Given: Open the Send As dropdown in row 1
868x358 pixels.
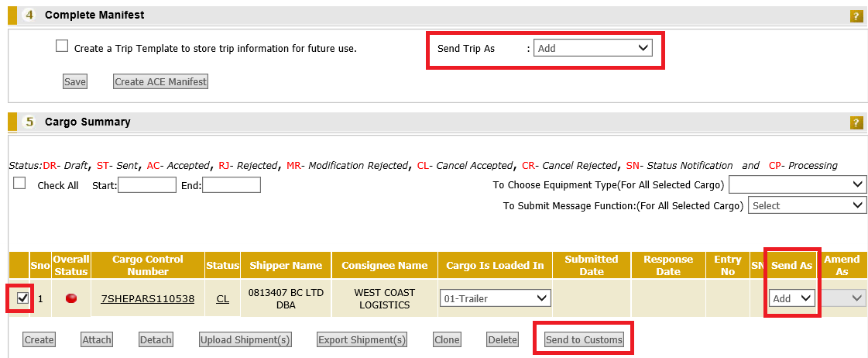Looking at the screenshot, I should point(792,298).
